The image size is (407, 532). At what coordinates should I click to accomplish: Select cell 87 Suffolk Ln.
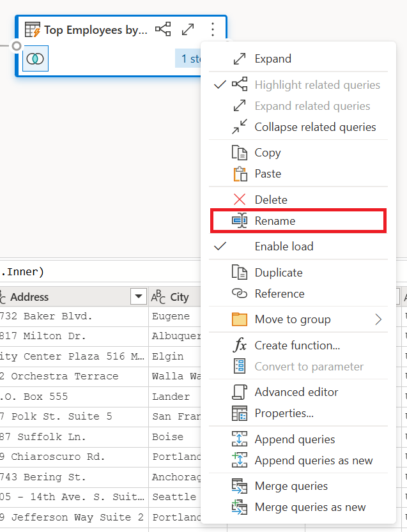point(73,437)
